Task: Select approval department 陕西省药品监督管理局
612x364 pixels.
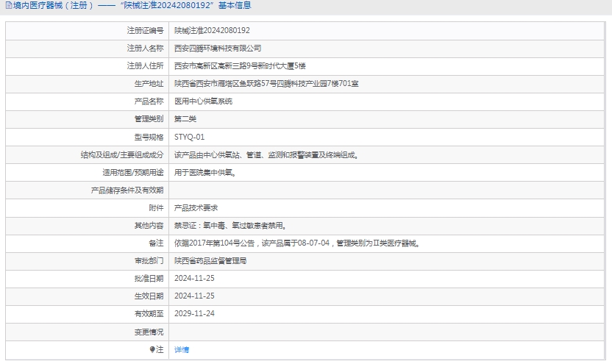Action: pyautogui.click(x=210, y=261)
